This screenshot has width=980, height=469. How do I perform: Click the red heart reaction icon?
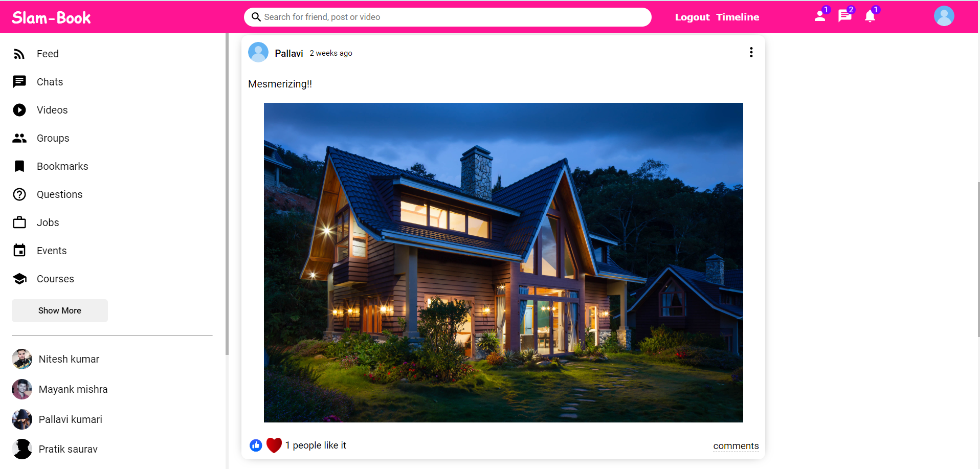point(274,445)
